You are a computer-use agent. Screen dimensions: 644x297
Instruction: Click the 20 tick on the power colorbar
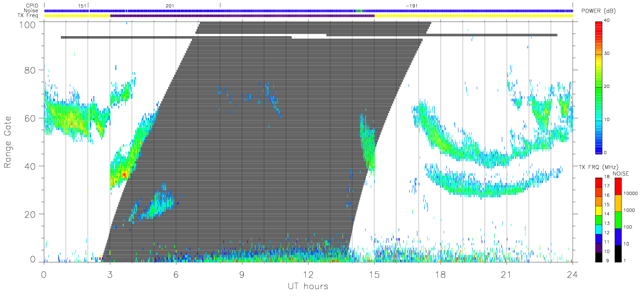click(x=608, y=86)
